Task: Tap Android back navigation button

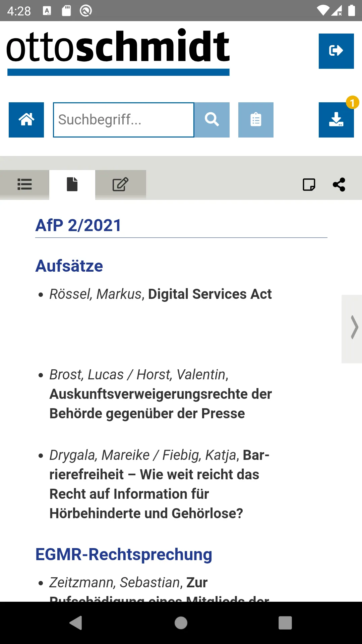Action: [x=76, y=623]
